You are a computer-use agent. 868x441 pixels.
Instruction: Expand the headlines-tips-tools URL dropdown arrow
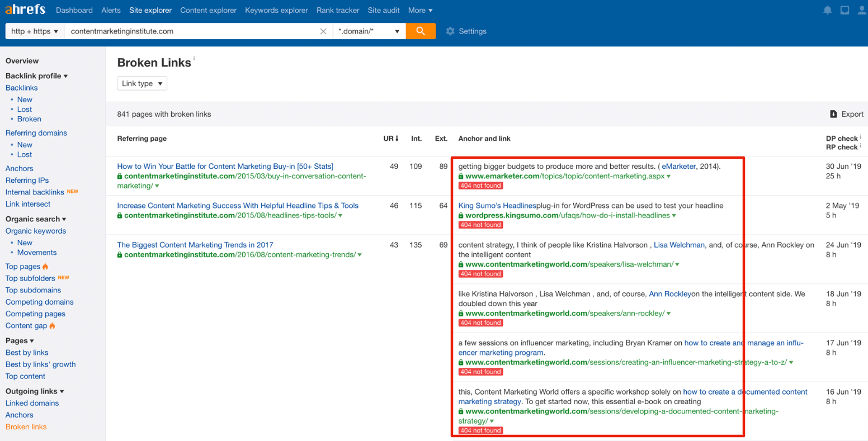(341, 216)
